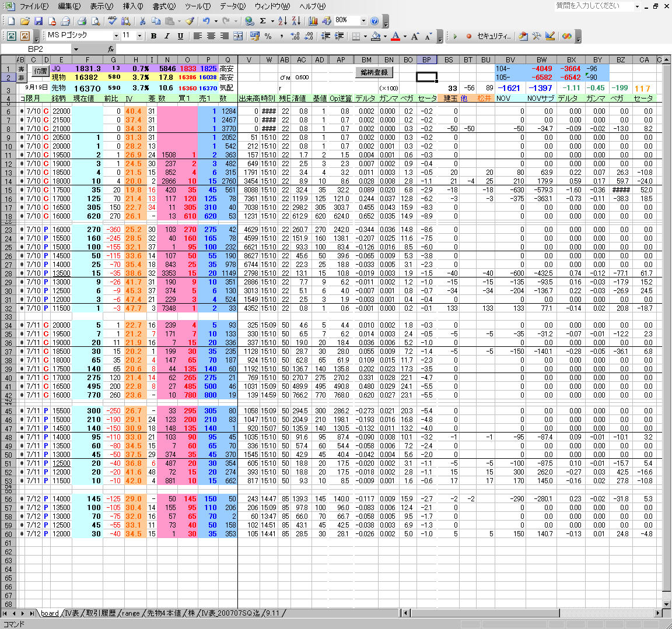Open a file with the folder icon

point(25,21)
